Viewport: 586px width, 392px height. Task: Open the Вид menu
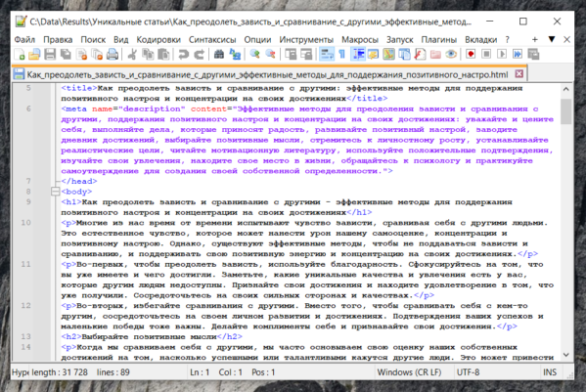click(x=120, y=39)
